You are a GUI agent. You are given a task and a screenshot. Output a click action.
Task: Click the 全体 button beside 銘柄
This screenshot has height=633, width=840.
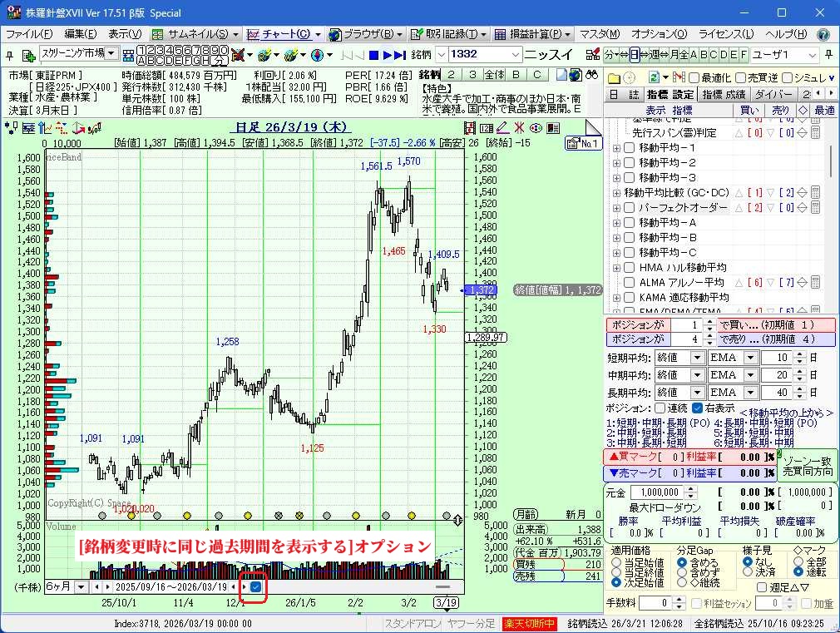point(495,75)
